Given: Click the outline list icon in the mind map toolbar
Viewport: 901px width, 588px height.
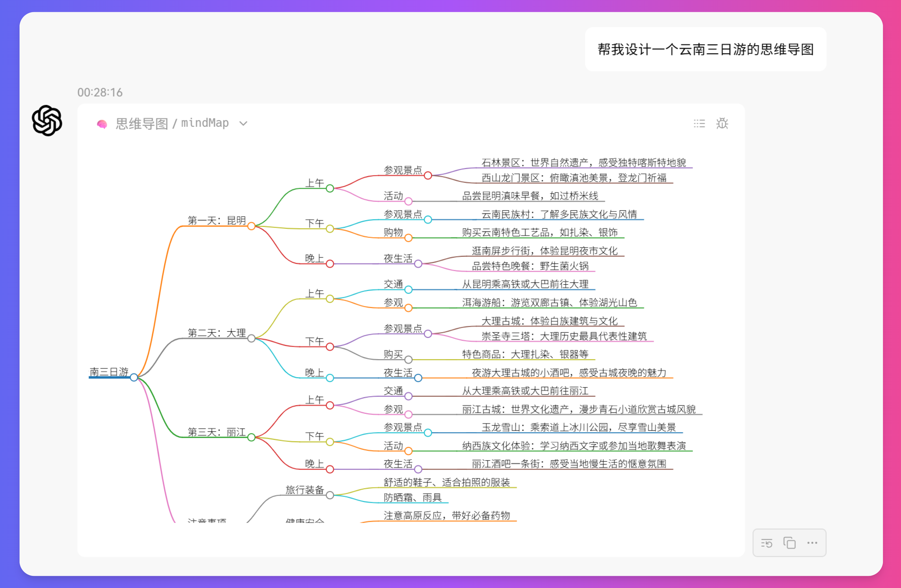Looking at the screenshot, I should tap(699, 123).
